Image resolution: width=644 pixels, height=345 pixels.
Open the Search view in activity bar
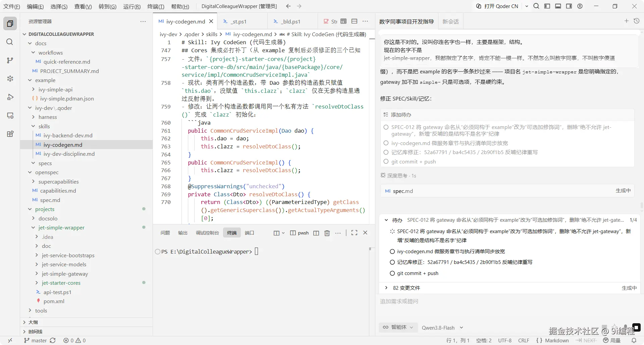[10, 42]
